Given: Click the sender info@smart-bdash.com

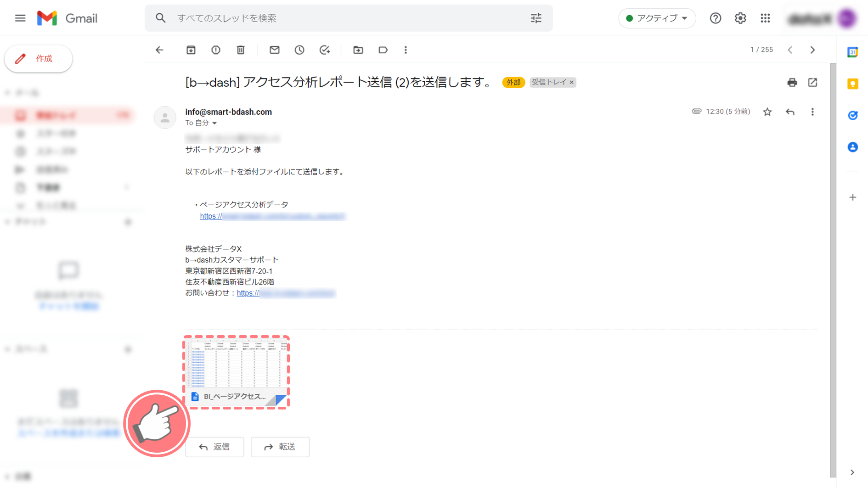Looking at the screenshot, I should 228,112.
